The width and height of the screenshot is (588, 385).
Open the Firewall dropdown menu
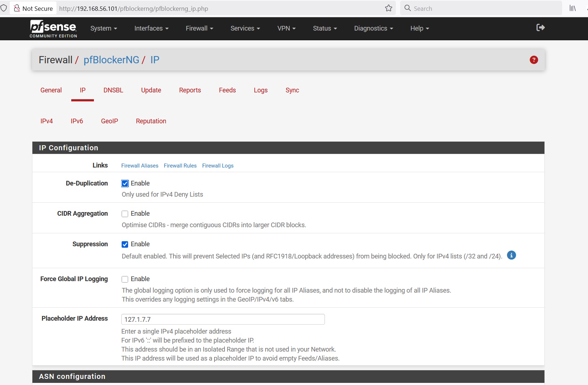[199, 28]
